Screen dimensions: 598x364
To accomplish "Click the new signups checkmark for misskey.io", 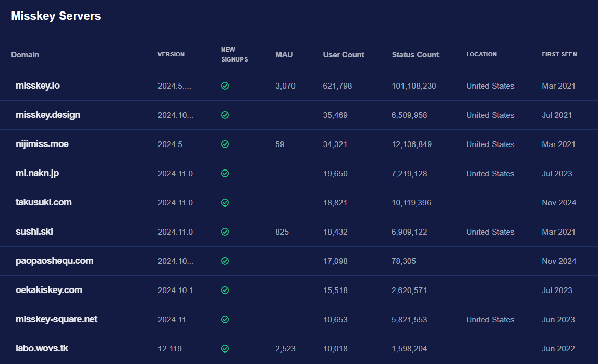I will (225, 86).
